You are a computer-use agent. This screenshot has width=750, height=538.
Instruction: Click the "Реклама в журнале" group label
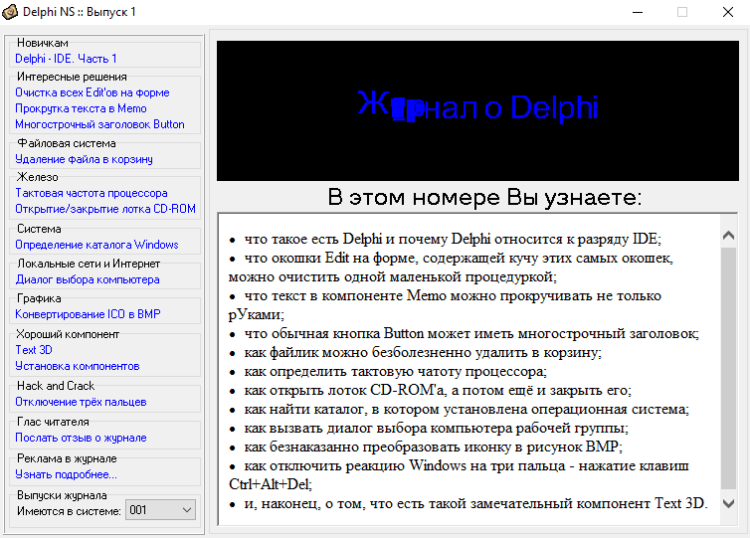point(67,459)
